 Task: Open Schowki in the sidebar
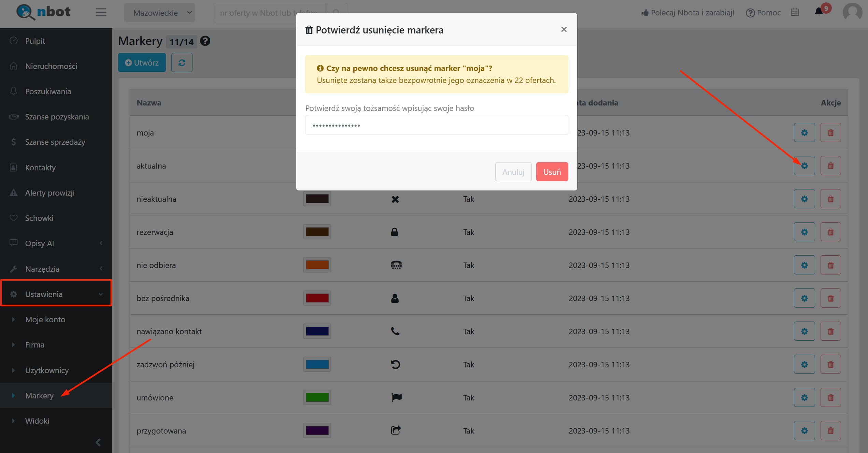click(56, 218)
